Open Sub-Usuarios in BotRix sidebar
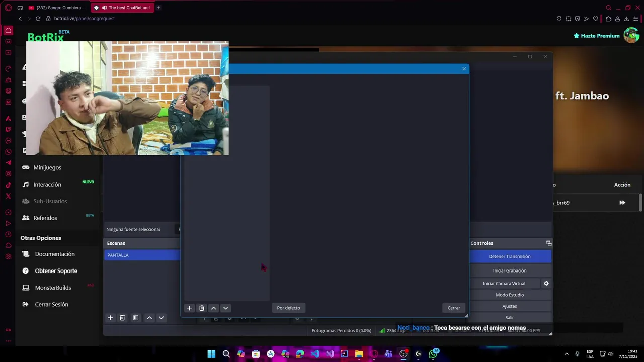The width and height of the screenshot is (644, 362). (x=50, y=201)
